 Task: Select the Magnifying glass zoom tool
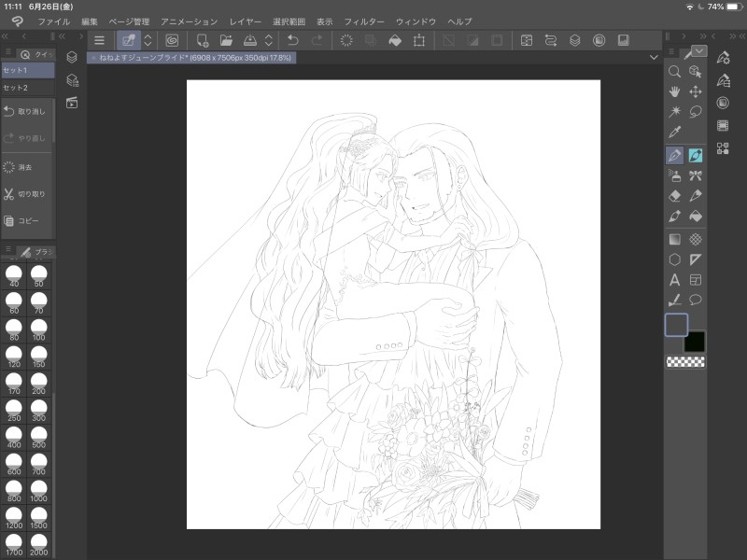click(x=674, y=71)
